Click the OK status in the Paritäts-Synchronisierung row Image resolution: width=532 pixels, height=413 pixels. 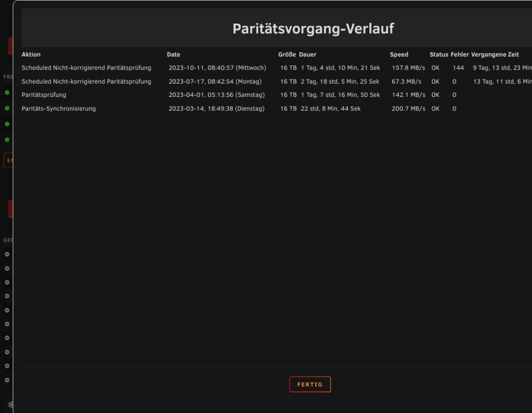[x=436, y=108]
